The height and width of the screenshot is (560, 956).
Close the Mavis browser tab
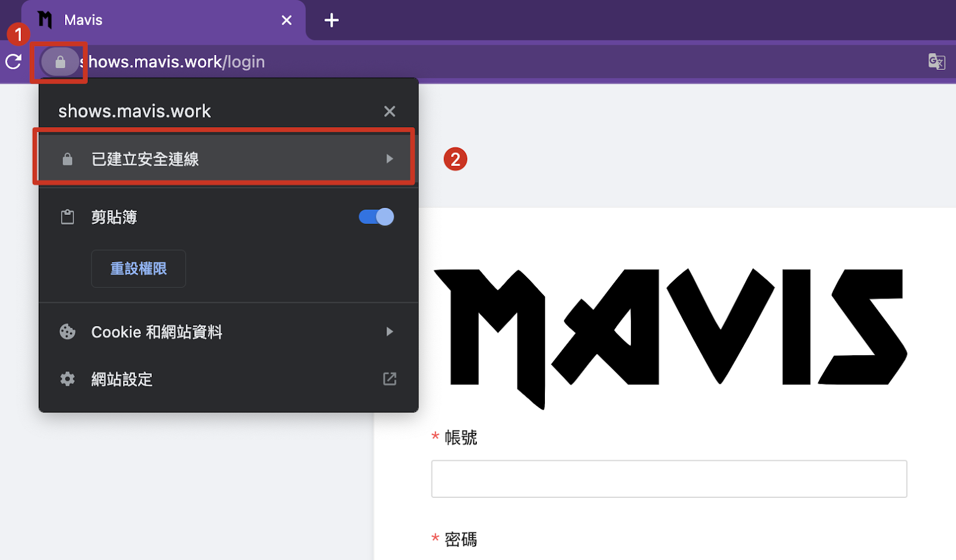pyautogui.click(x=287, y=20)
